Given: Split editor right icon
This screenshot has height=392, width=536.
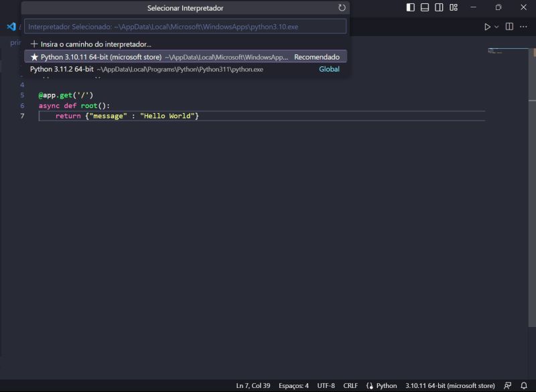Looking at the screenshot, I should click(x=509, y=27).
